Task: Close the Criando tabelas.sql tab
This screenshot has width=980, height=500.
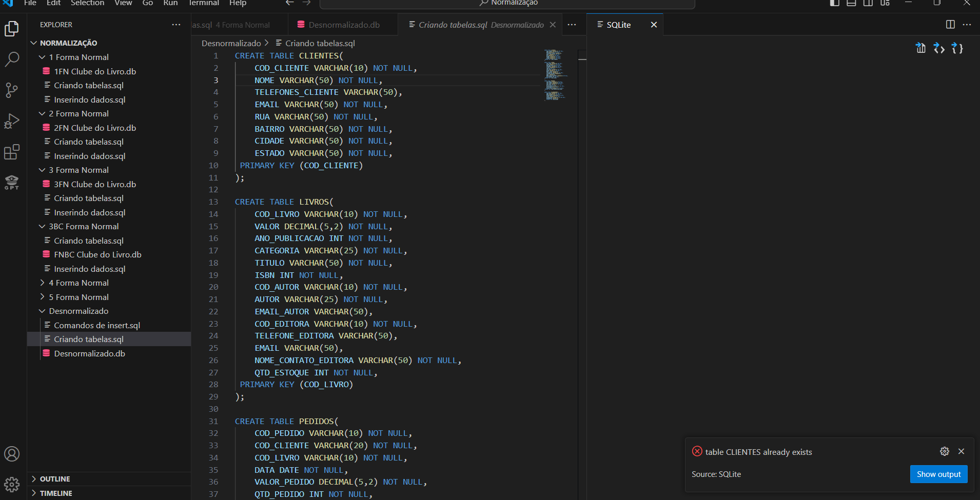Action: [x=553, y=25]
